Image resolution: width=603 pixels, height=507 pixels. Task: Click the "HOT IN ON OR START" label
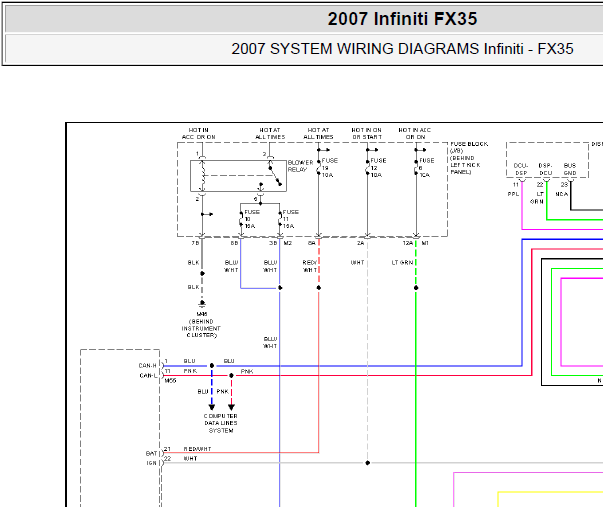(366, 133)
